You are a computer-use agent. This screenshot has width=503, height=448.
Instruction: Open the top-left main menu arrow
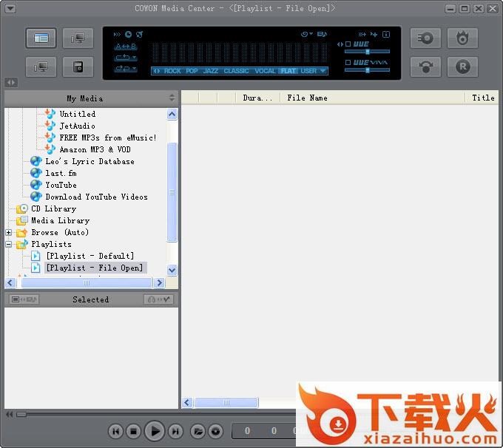coord(10,8)
